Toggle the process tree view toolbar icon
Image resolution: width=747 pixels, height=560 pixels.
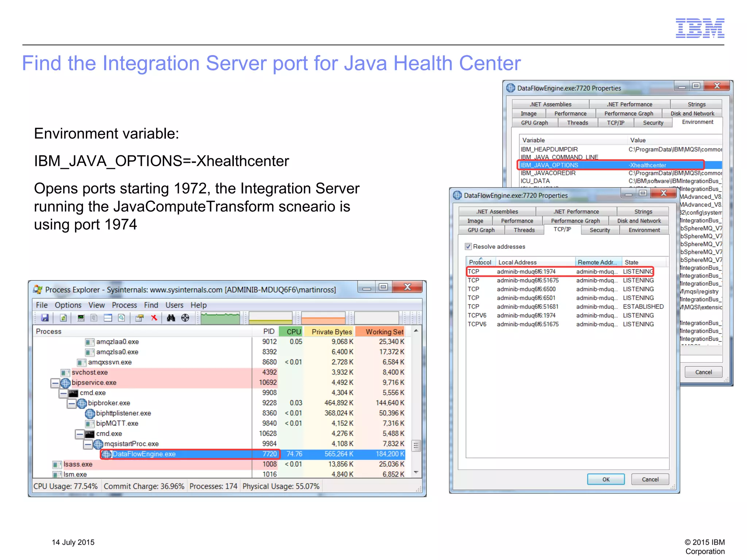click(x=94, y=318)
